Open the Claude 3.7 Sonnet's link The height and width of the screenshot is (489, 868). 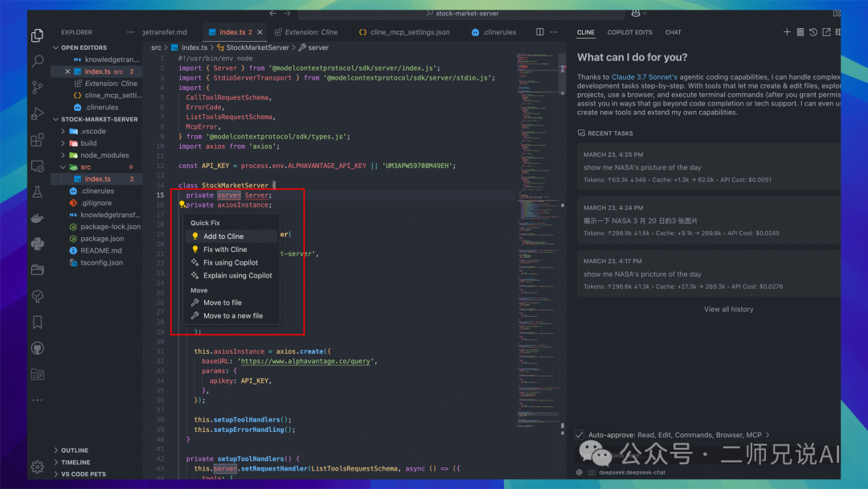[645, 77]
